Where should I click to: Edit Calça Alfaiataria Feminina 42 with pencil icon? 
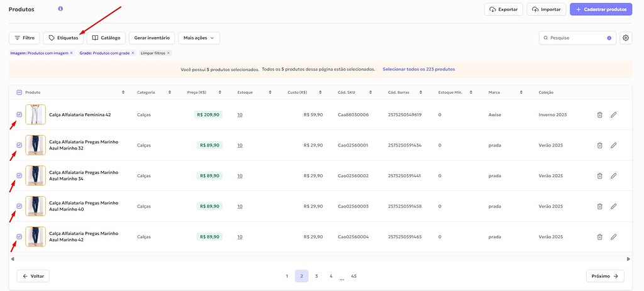(x=614, y=115)
